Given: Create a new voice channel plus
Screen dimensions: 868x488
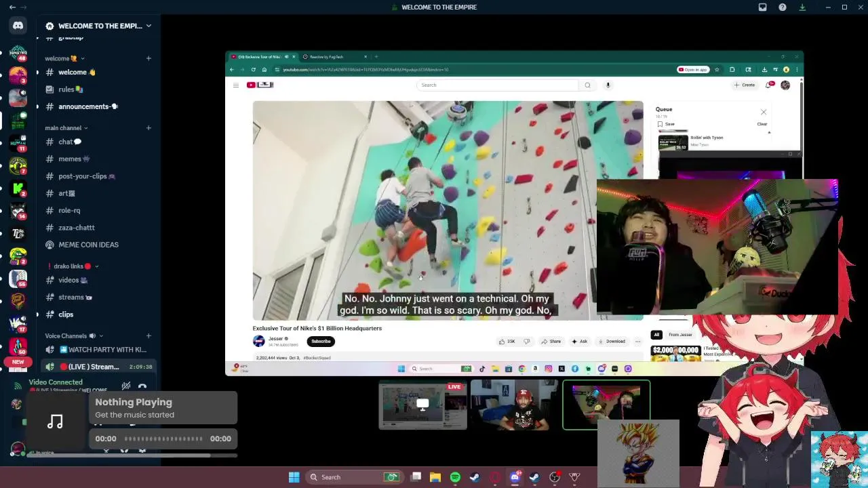Looking at the screenshot, I should click(149, 335).
